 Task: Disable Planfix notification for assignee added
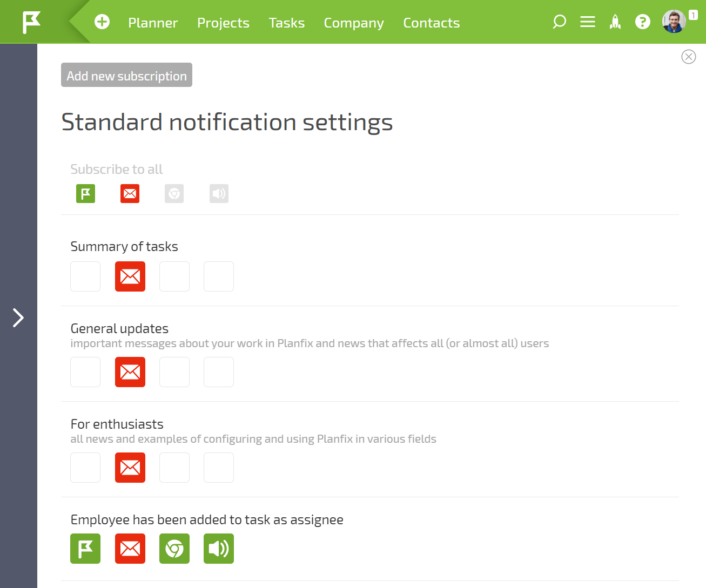click(x=85, y=549)
